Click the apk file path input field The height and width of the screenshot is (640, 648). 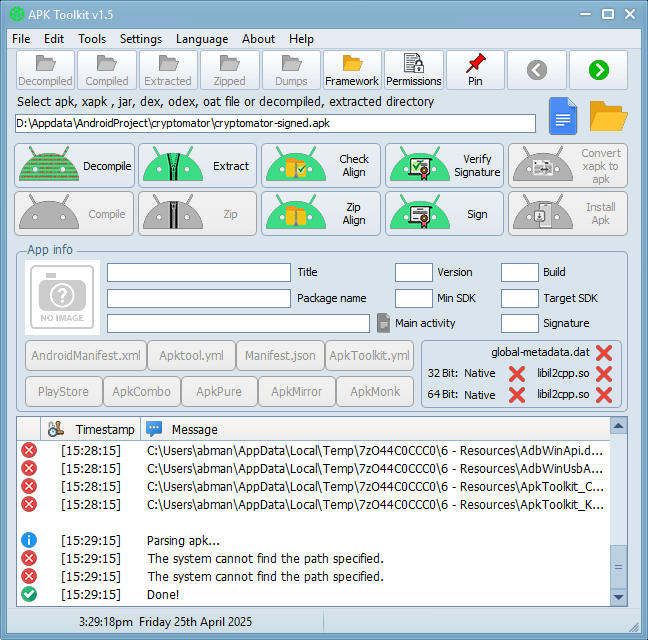coord(275,124)
